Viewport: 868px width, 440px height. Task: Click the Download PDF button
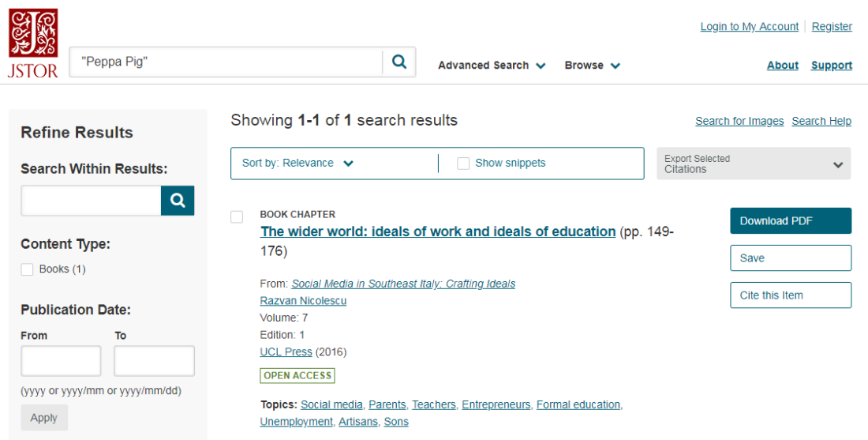point(791,220)
